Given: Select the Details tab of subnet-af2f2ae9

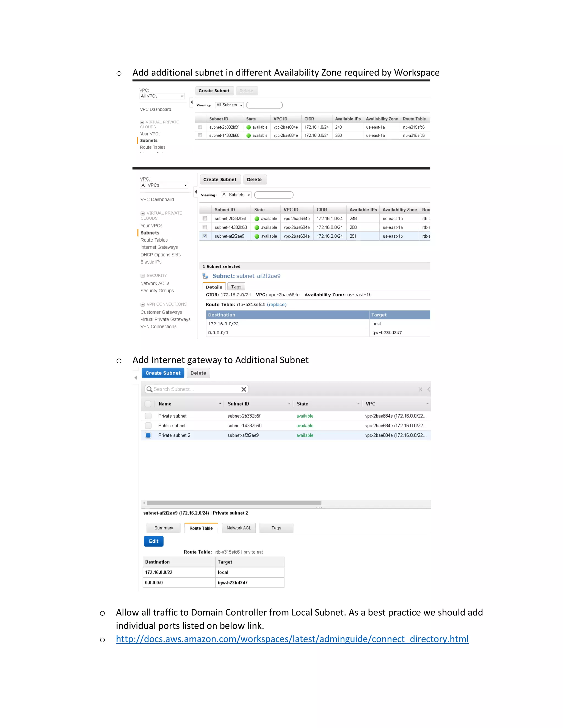Looking at the screenshot, I should [x=214, y=287].
